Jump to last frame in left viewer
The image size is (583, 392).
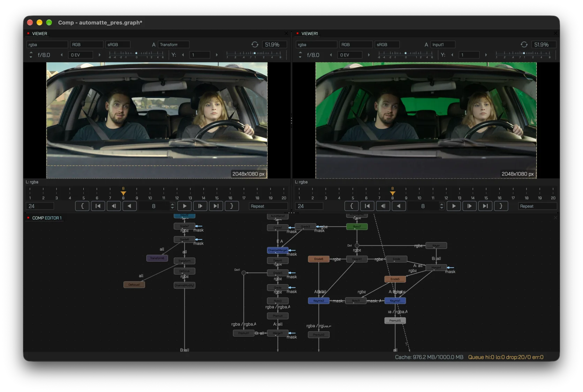(216, 206)
